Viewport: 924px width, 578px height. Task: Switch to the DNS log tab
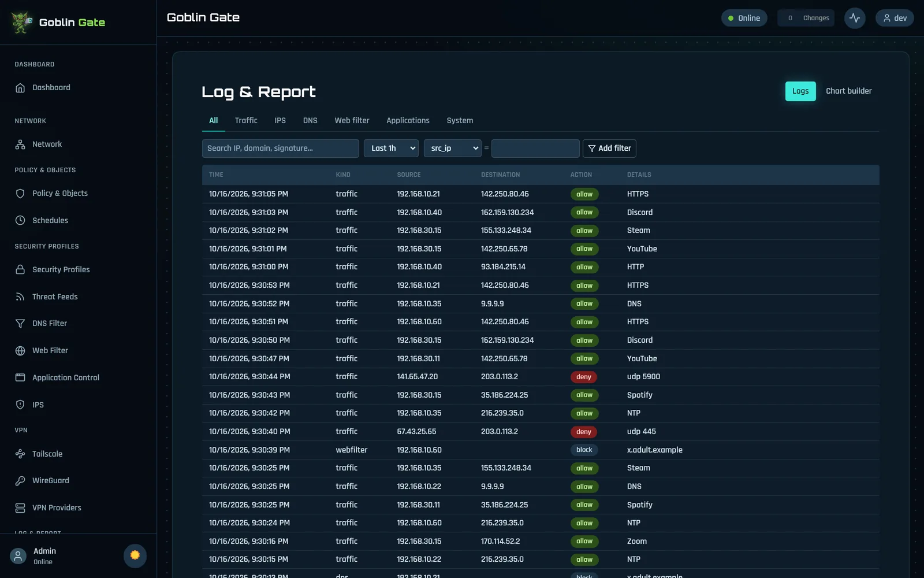tap(310, 120)
